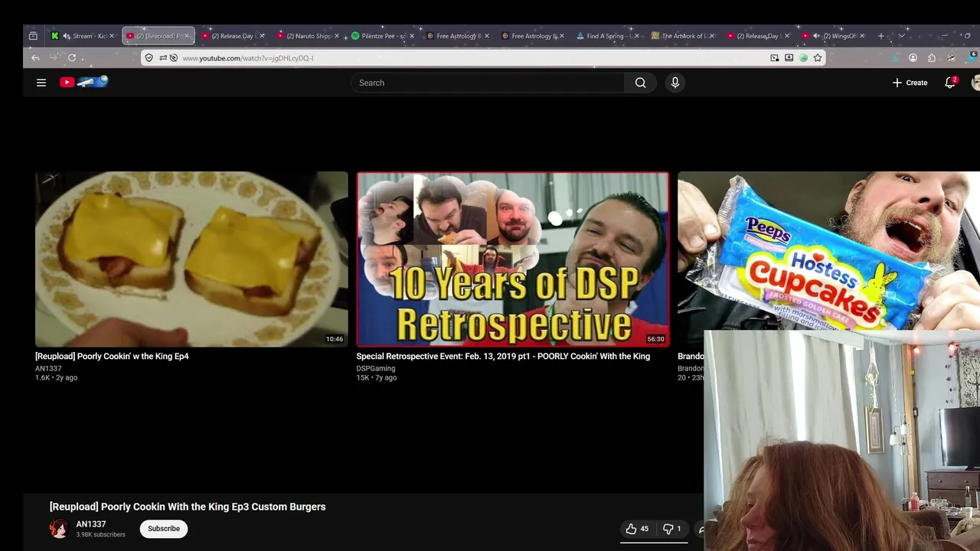This screenshot has width=980, height=551.
Task: Click the video title Ep3 Custom Burgers
Action: (x=188, y=507)
